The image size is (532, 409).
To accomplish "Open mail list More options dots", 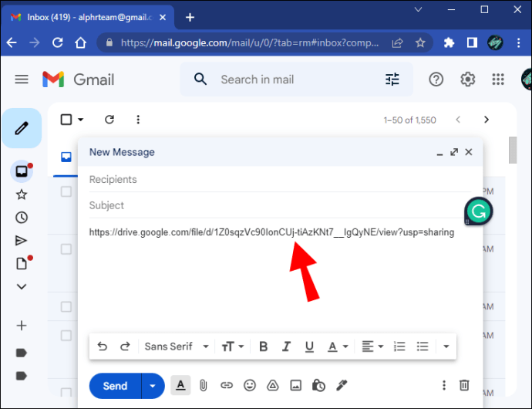I will [x=138, y=120].
